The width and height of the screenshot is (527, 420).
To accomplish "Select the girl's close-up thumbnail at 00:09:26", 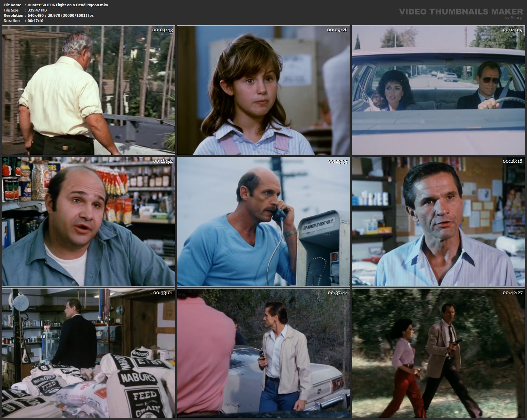I will point(263,90).
